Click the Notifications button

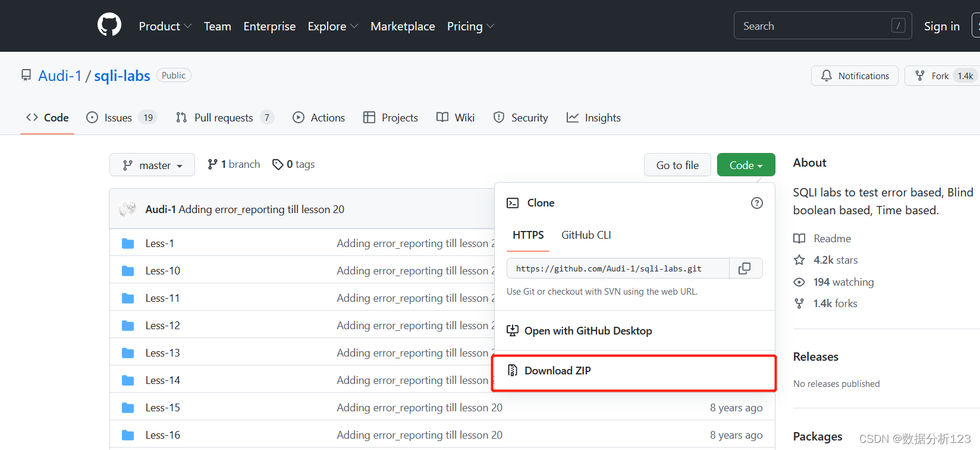tap(855, 76)
